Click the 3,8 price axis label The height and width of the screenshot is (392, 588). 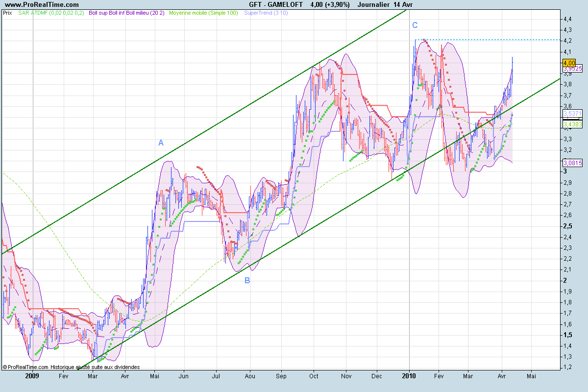[567, 84]
